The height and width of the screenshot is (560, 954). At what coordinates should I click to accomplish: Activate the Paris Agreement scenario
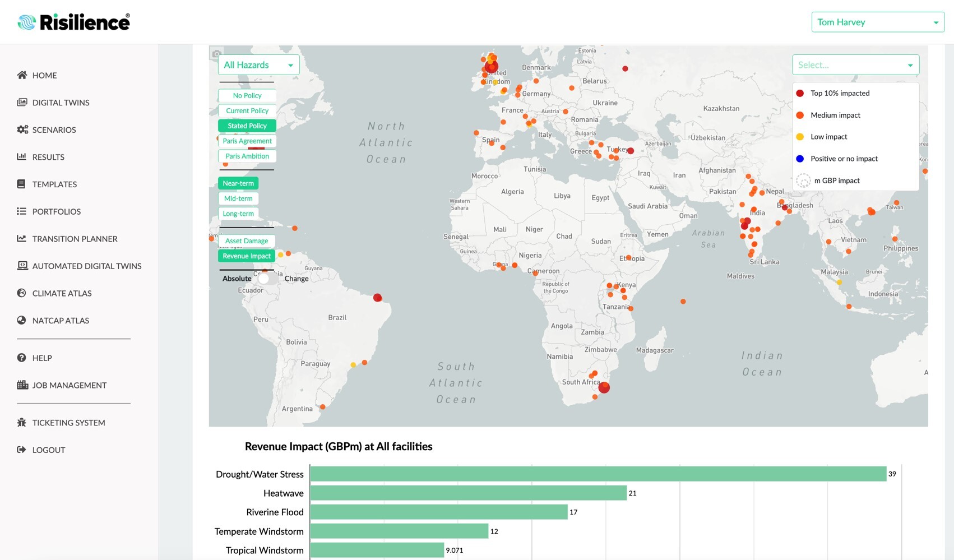point(247,141)
